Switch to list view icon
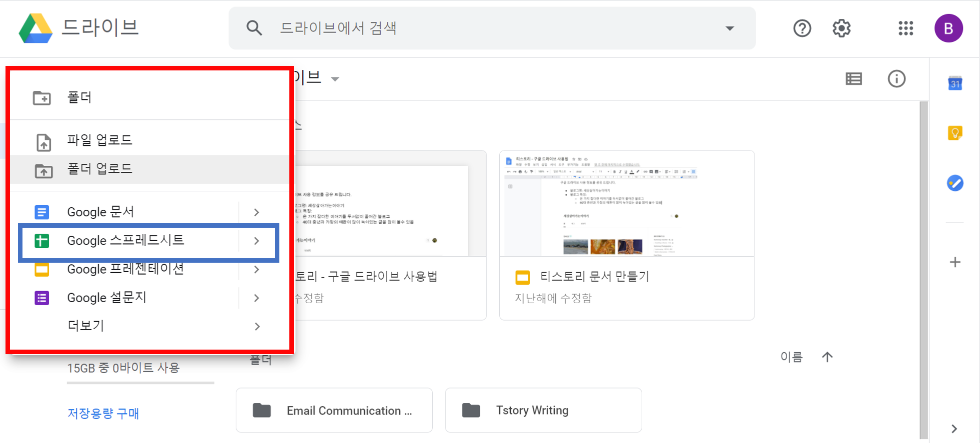The width and height of the screenshot is (980, 443). (854, 79)
